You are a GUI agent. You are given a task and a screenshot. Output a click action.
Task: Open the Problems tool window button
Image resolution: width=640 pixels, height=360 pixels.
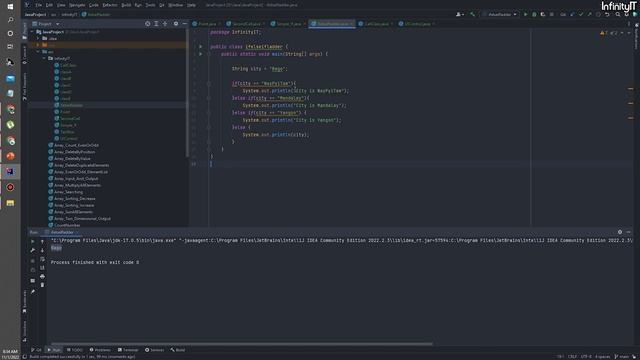tap(100, 350)
